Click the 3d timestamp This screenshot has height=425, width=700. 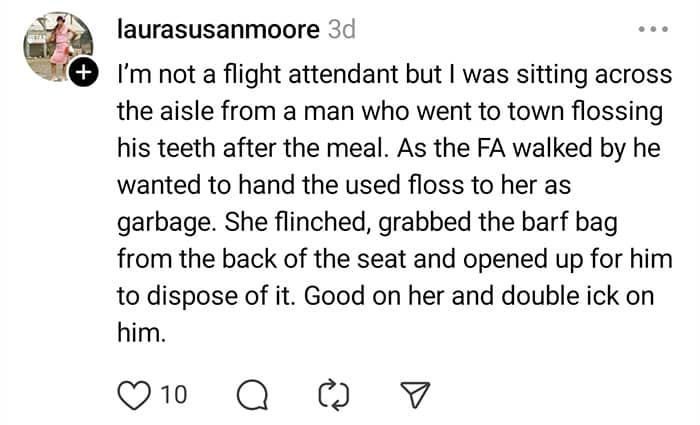pos(342,30)
